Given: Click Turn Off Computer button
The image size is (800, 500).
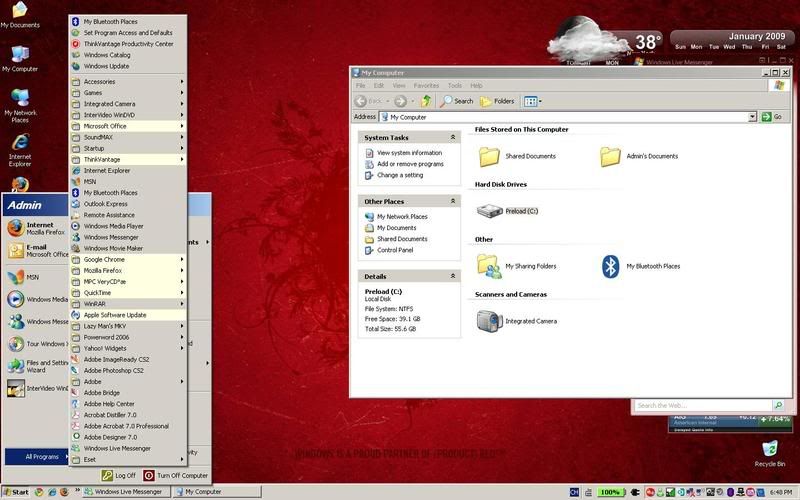Looking at the screenshot, I should [x=176, y=476].
